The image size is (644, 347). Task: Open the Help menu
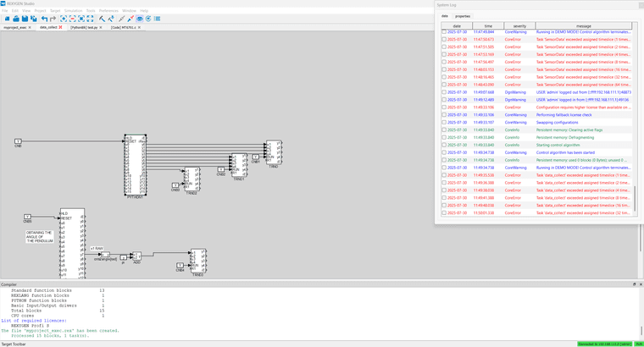tap(144, 11)
